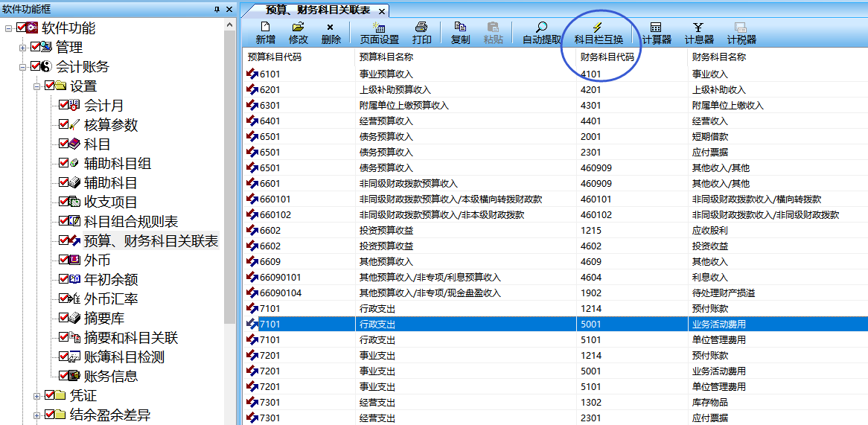Collapse the 会计账务 tree node
This screenshot has width=868, height=425.
(x=23, y=67)
